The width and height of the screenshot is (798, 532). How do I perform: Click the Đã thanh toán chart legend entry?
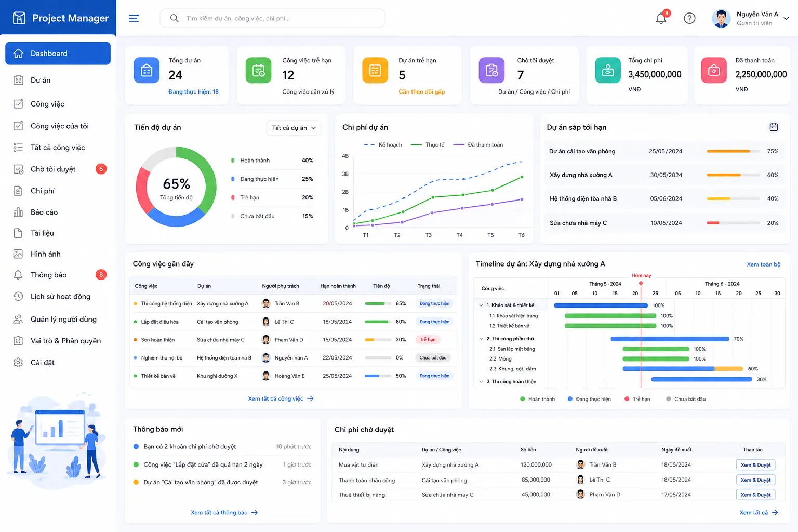pyautogui.click(x=478, y=145)
